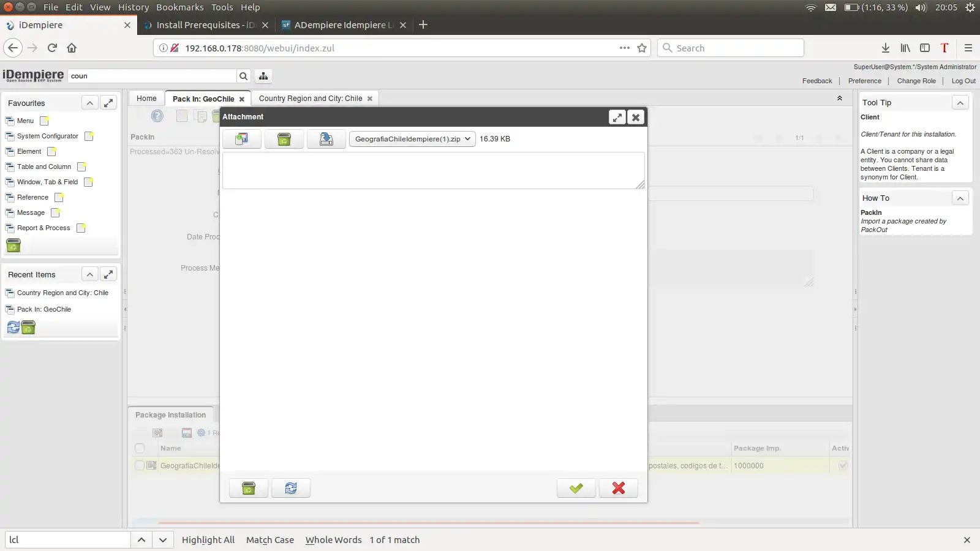Open the Tools menu

pyautogui.click(x=222, y=7)
